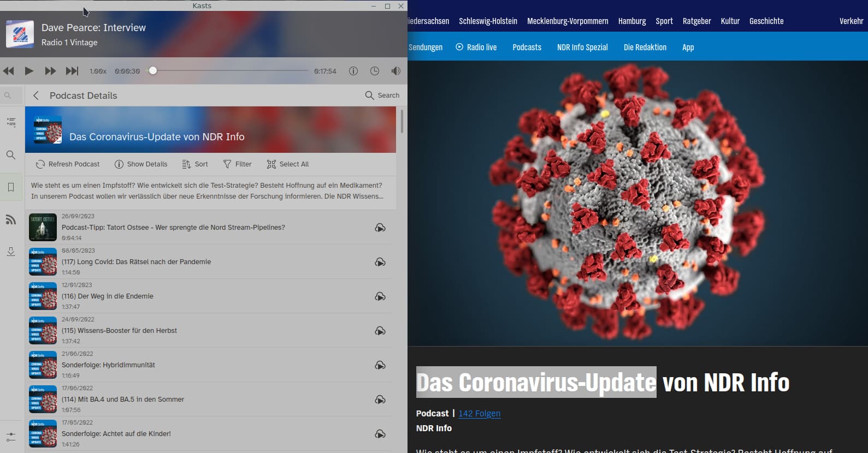This screenshot has width=868, height=453.
Task: Go back from Podcast Details
Action: [x=36, y=96]
